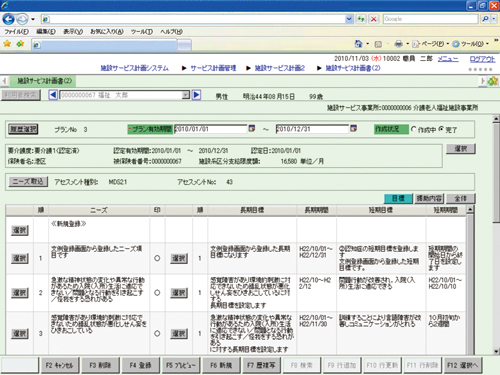The width and height of the screenshot is (500, 375).
Task: Open the 表示(V) menu
Action: pos(73,32)
